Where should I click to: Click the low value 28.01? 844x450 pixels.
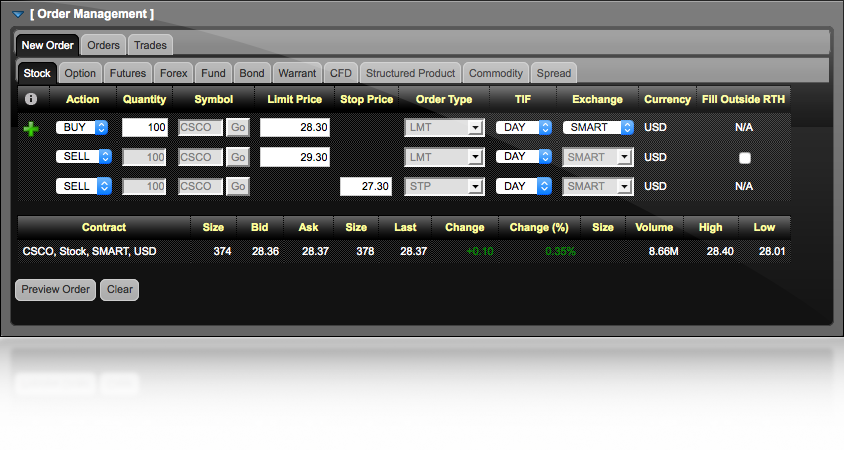(x=772, y=251)
